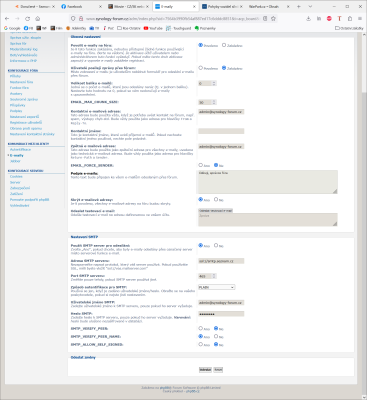Switch to the Facebook tab
367x400 pixels.
[x=81, y=6]
